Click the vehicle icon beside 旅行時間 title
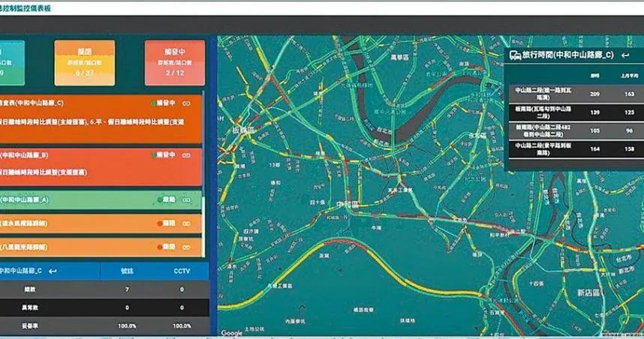This screenshot has width=644, height=339. coord(515,55)
